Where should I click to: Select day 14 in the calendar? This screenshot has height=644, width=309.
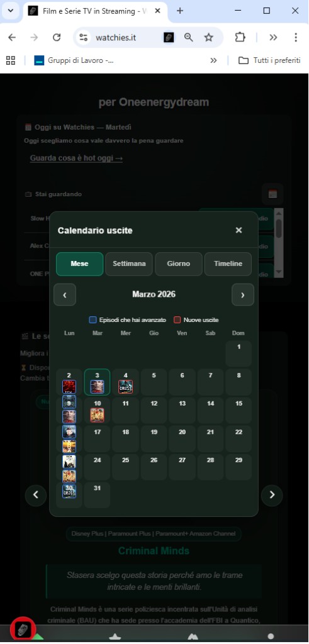click(x=210, y=410)
